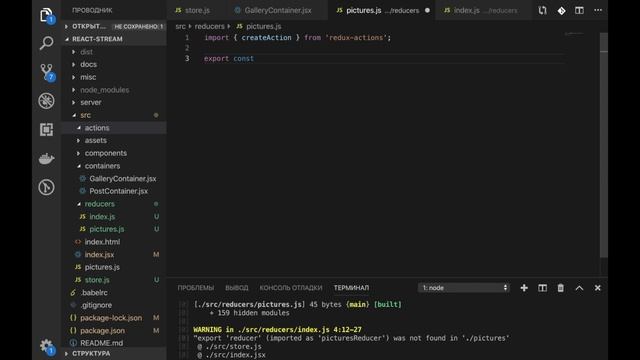This screenshot has width=640, height=360.
Task: Click 'reducers' in the breadcrumb path
Action: (x=209, y=26)
